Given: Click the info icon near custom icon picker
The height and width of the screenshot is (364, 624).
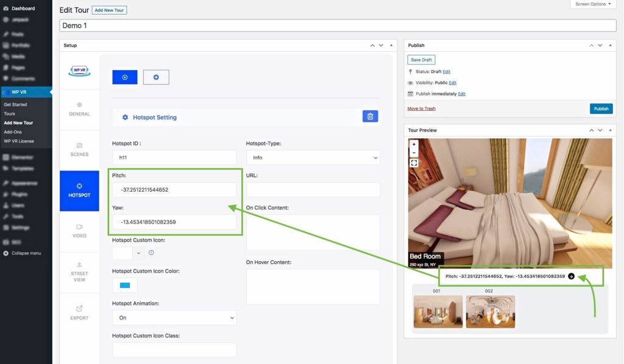Looking at the screenshot, I should point(151,253).
